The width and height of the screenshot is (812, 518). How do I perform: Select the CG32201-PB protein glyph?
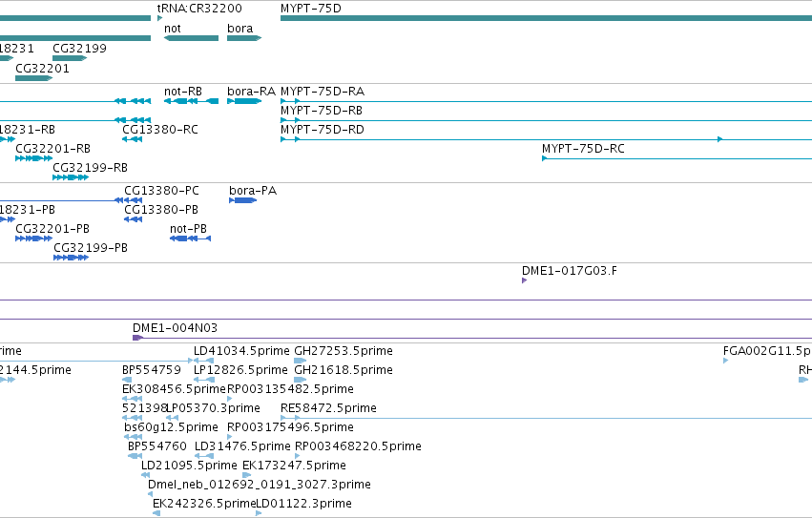33,238
